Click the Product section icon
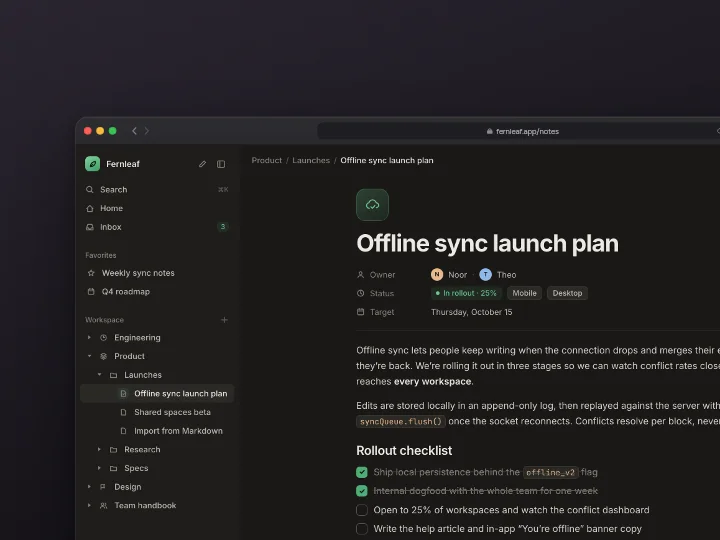 pos(104,356)
